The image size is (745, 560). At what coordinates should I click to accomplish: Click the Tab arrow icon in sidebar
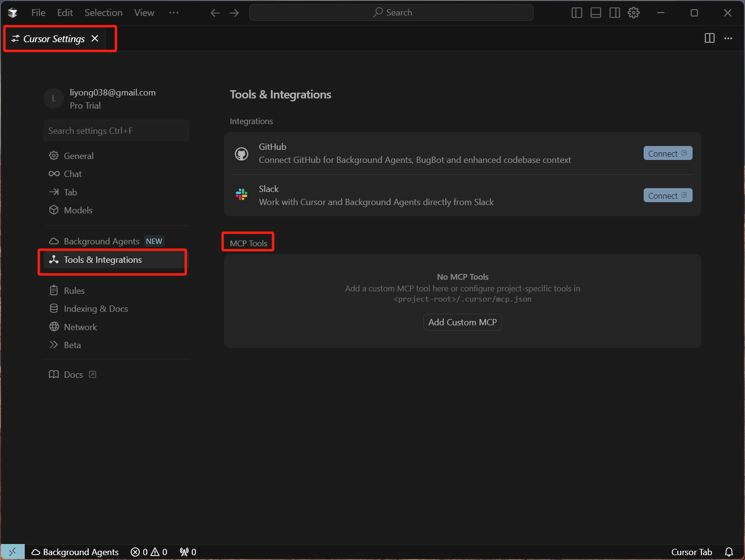click(x=54, y=192)
